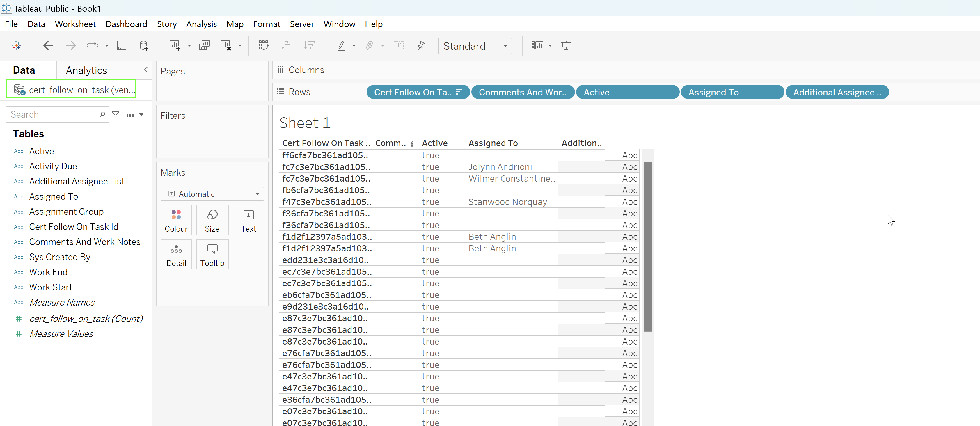Click the Save workbook icon

[x=121, y=46]
